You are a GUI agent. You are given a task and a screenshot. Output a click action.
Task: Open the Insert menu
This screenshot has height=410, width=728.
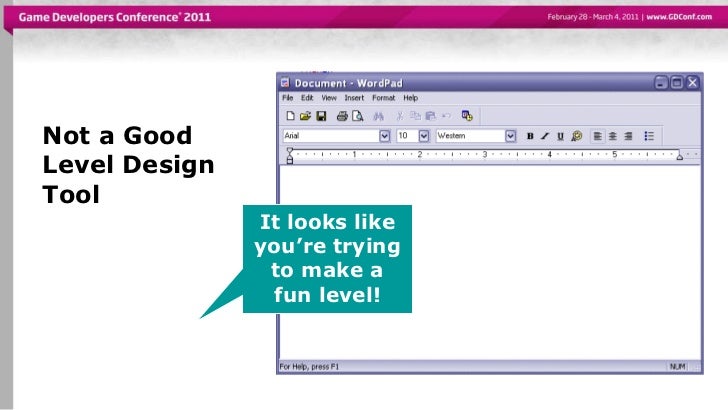pyautogui.click(x=354, y=98)
